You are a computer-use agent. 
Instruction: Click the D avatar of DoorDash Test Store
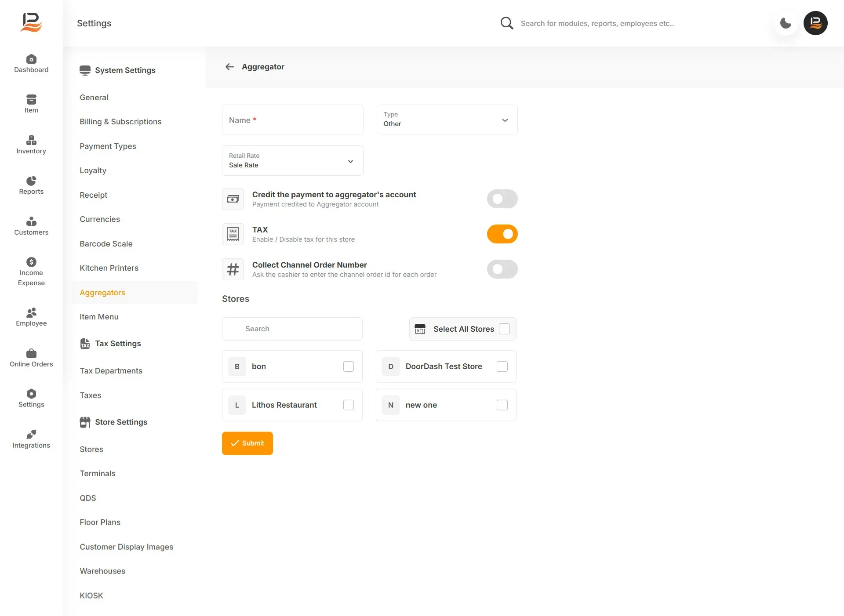pyautogui.click(x=391, y=366)
